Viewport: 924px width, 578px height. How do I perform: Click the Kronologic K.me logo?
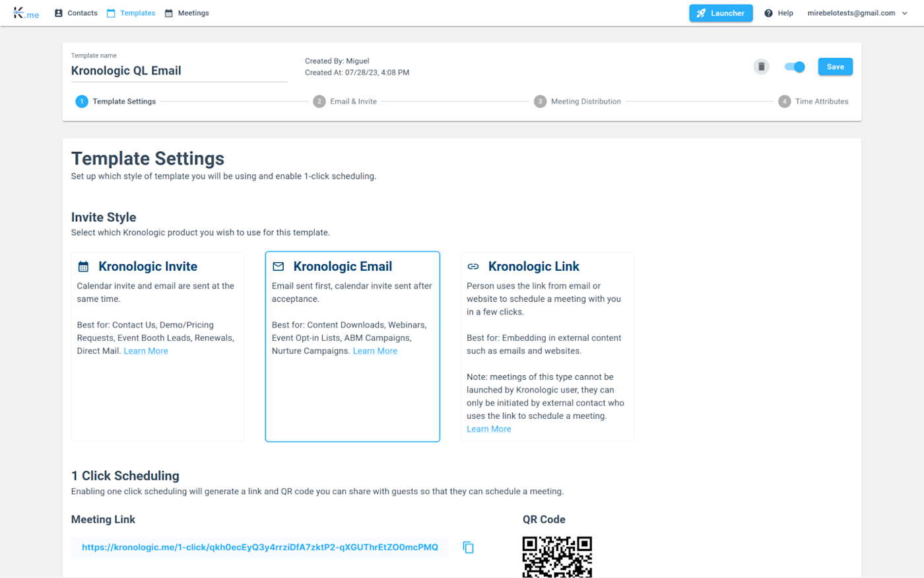pos(26,13)
